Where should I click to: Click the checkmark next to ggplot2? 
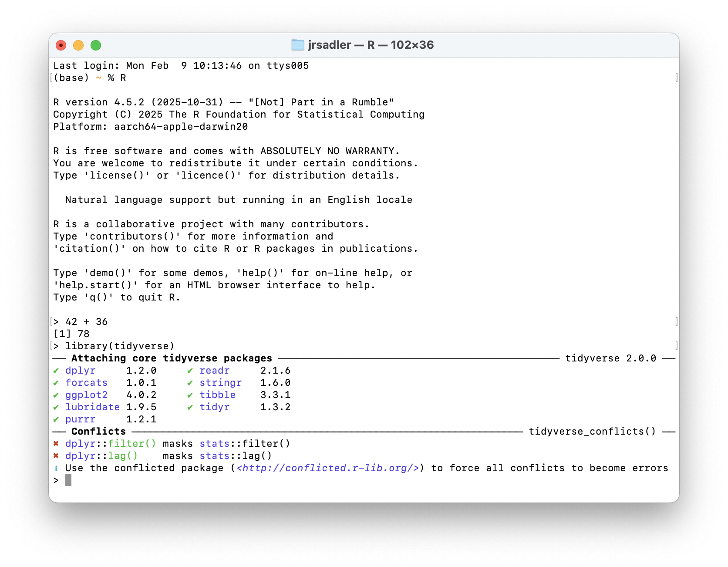[56, 395]
